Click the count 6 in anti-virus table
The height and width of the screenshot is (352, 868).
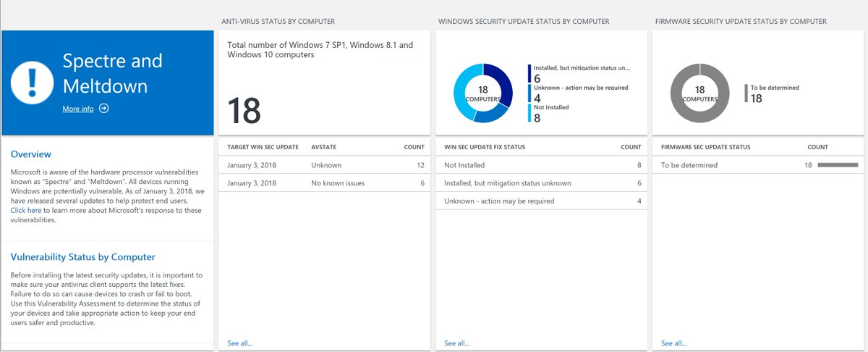point(422,183)
